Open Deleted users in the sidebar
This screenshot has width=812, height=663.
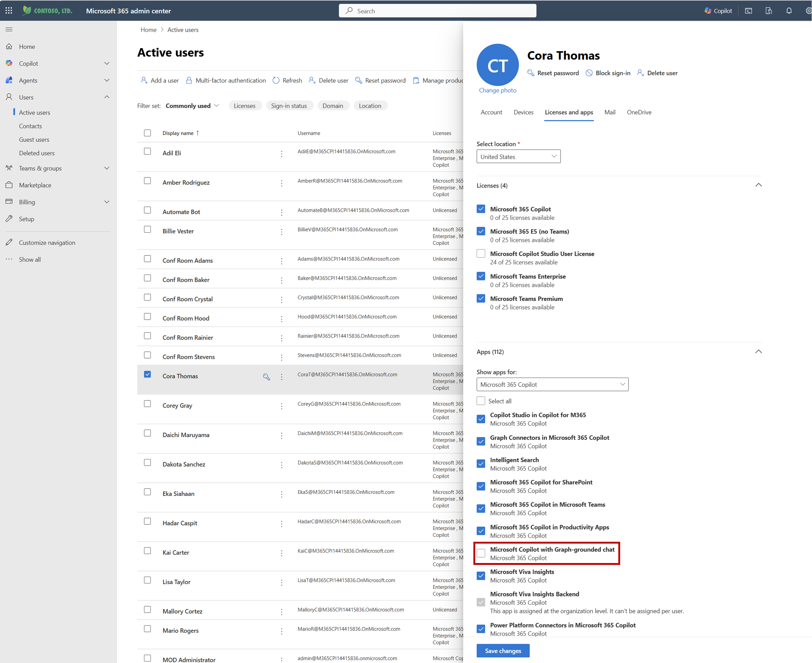click(x=37, y=153)
